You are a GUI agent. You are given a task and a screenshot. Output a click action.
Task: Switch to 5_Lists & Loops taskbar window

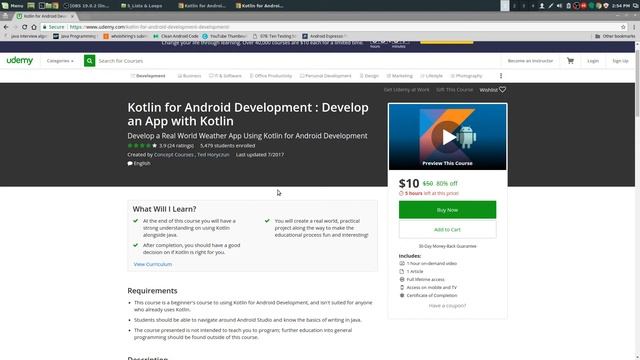(142, 6)
